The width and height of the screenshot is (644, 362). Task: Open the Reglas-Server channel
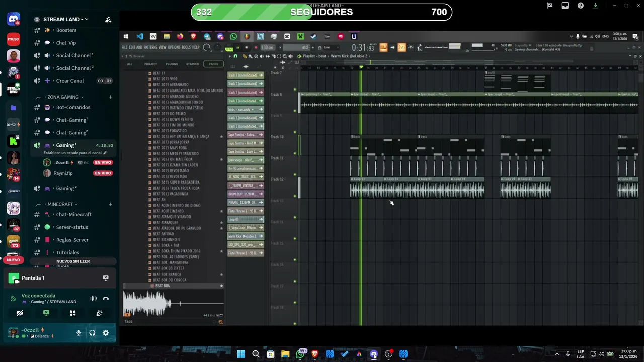[x=73, y=240]
